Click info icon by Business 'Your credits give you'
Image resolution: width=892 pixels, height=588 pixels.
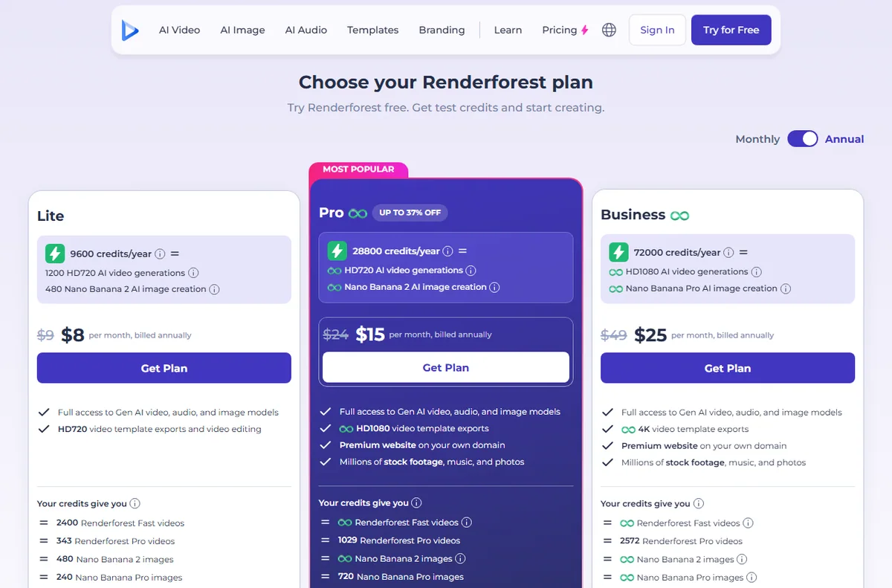[698, 503]
